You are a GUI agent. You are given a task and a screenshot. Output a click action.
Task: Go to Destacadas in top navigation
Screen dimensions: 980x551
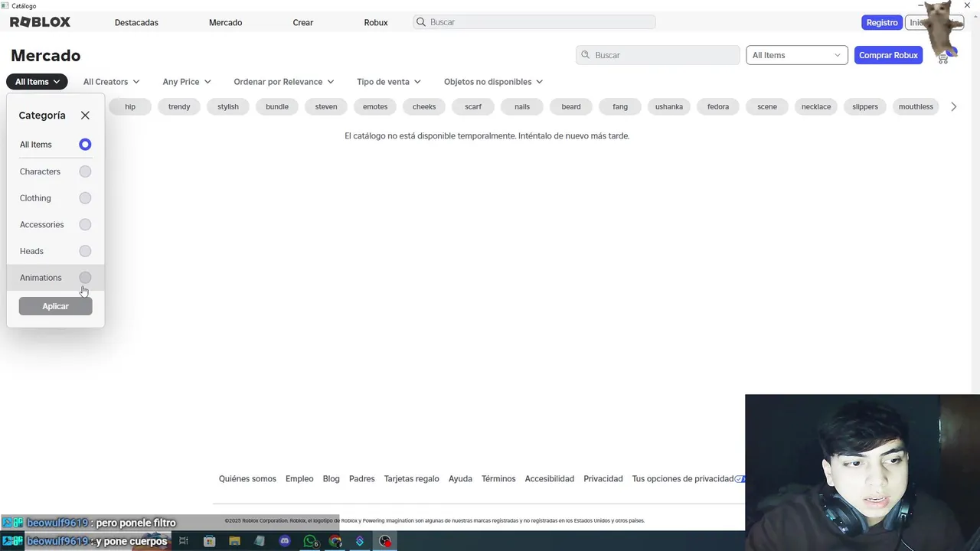136,22
